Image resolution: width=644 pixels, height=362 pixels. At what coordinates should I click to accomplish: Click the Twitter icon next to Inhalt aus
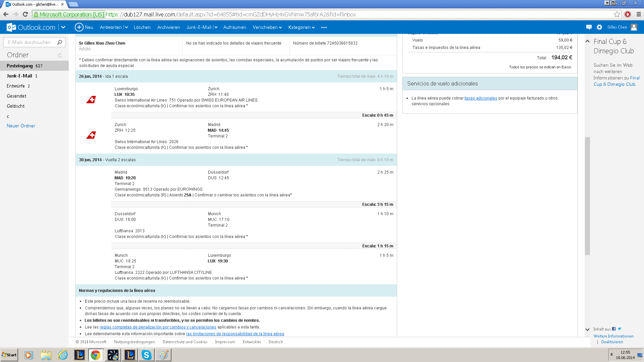[620, 329]
